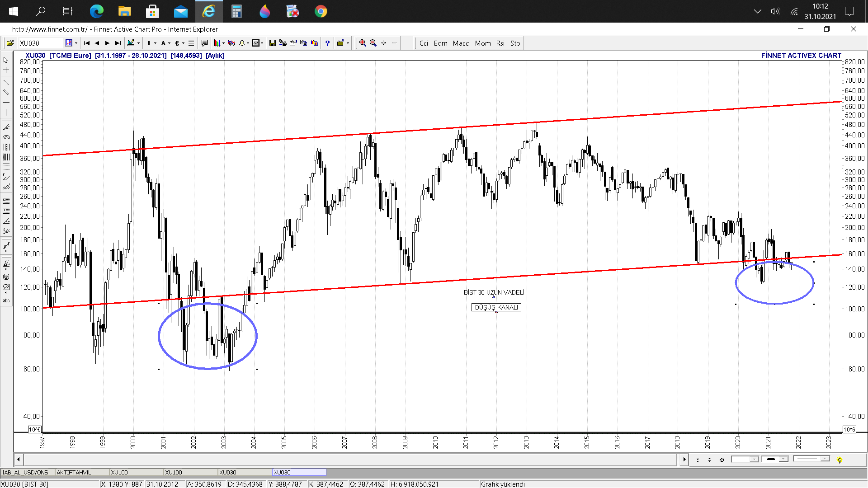Switch to the AKTIFTAHVIL chart tab
Image resolution: width=868 pixels, height=488 pixels.
point(74,473)
